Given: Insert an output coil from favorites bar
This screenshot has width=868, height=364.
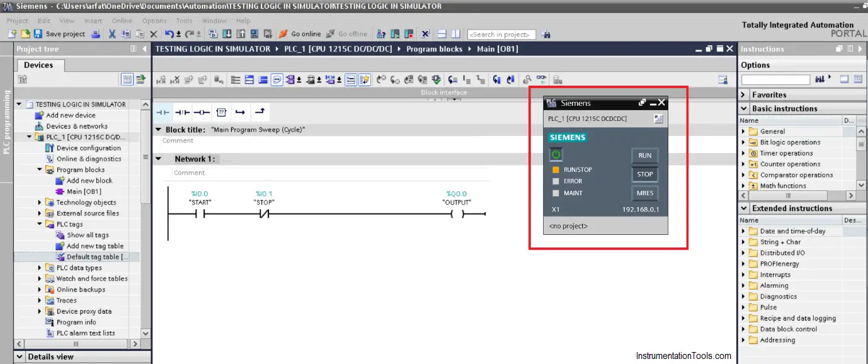Looking at the screenshot, I should pos(202,112).
